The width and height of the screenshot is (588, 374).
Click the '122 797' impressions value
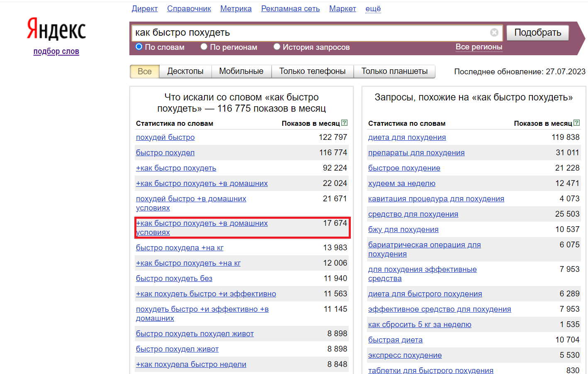coord(333,137)
